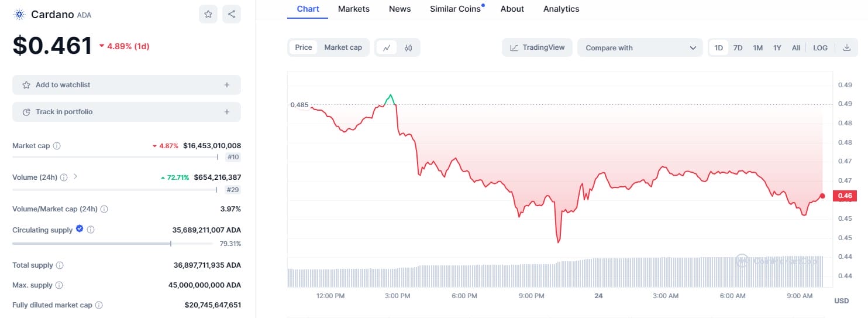The image size is (868, 318).
Task: Open the Markets tab
Action: pos(354,9)
